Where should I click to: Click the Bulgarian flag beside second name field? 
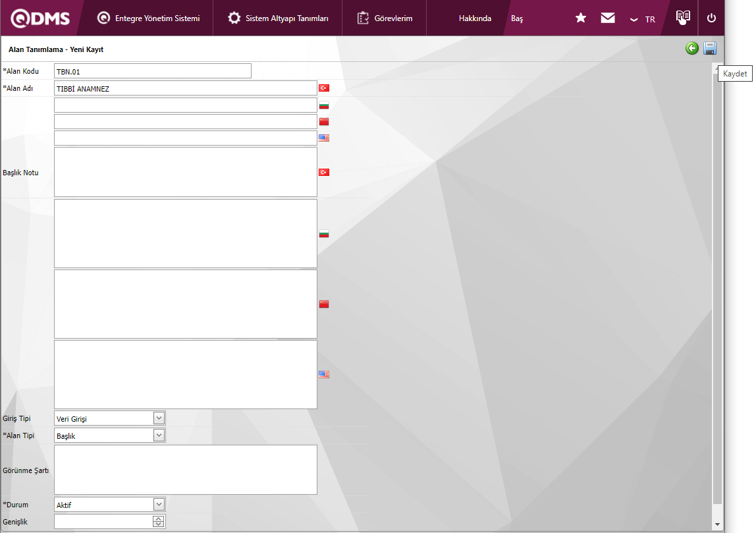(x=324, y=105)
